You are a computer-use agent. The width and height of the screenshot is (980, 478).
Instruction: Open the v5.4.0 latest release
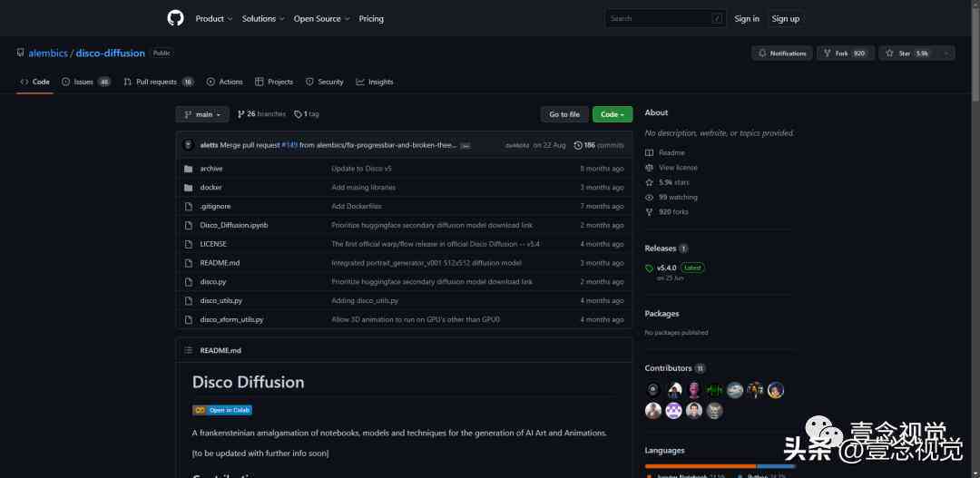tap(675, 268)
